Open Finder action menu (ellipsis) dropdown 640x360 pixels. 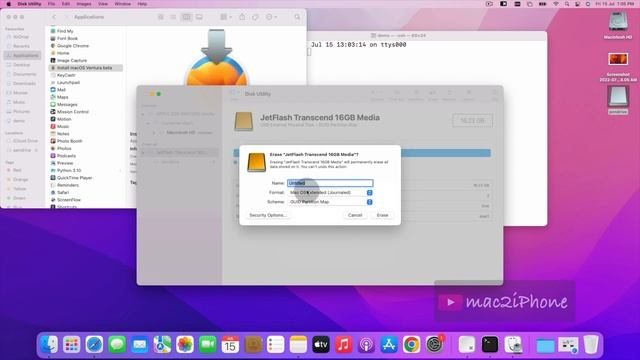[271, 17]
